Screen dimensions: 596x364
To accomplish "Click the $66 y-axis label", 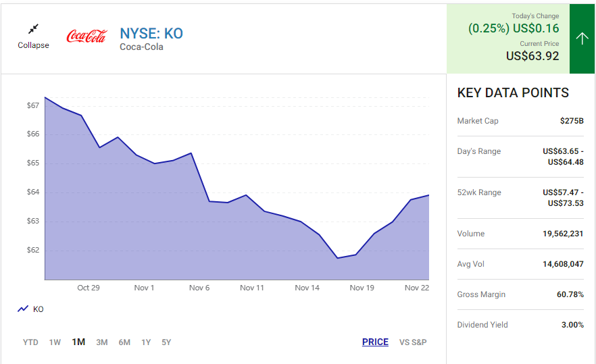I will coord(33,134).
